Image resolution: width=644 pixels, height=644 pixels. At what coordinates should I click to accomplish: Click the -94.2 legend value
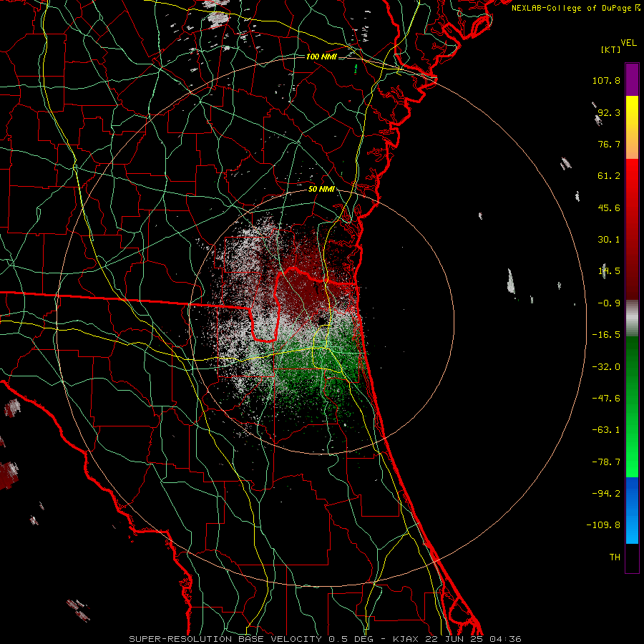606,494
